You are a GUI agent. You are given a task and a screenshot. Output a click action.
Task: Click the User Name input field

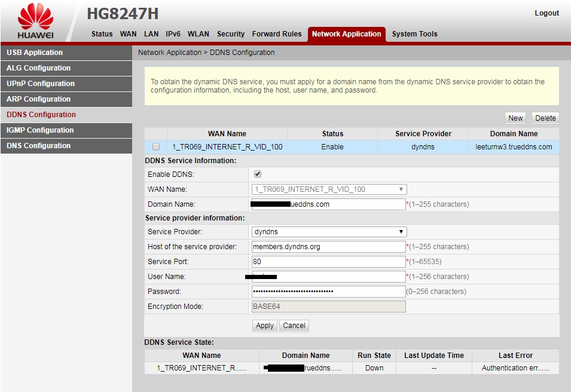point(328,277)
